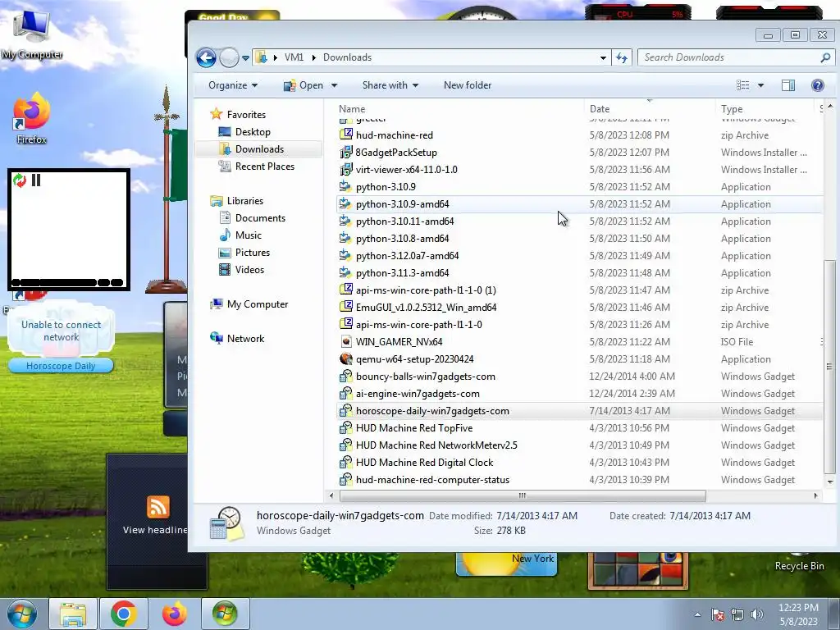
Task: Select HUD Machine Red TopFive gadget
Action: click(579, 428)
